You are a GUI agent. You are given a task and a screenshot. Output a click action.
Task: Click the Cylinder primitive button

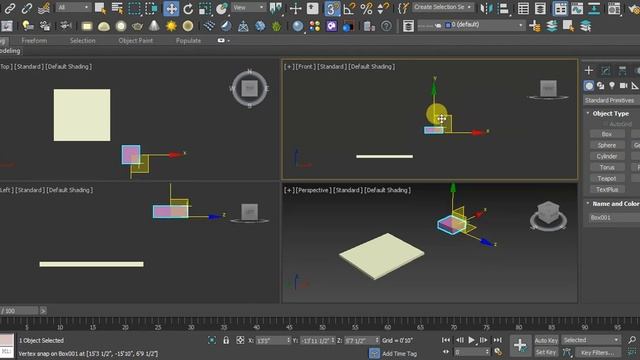pyautogui.click(x=607, y=156)
